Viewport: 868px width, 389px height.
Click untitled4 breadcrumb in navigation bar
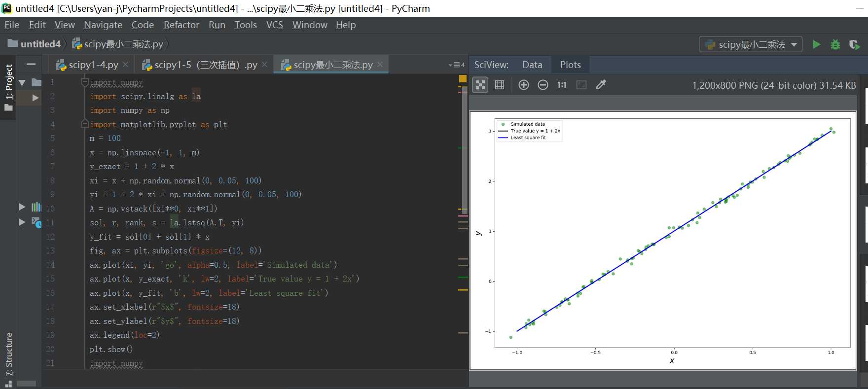pyautogui.click(x=35, y=44)
